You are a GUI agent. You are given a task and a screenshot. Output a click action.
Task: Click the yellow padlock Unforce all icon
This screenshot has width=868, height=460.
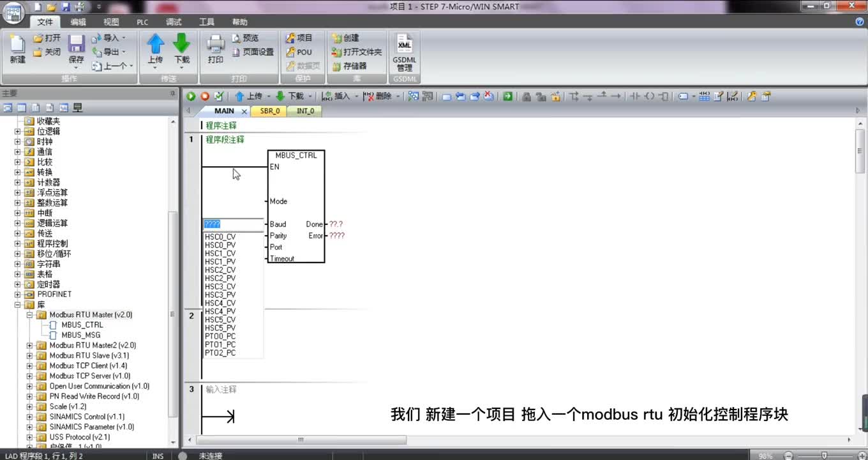(x=556, y=96)
